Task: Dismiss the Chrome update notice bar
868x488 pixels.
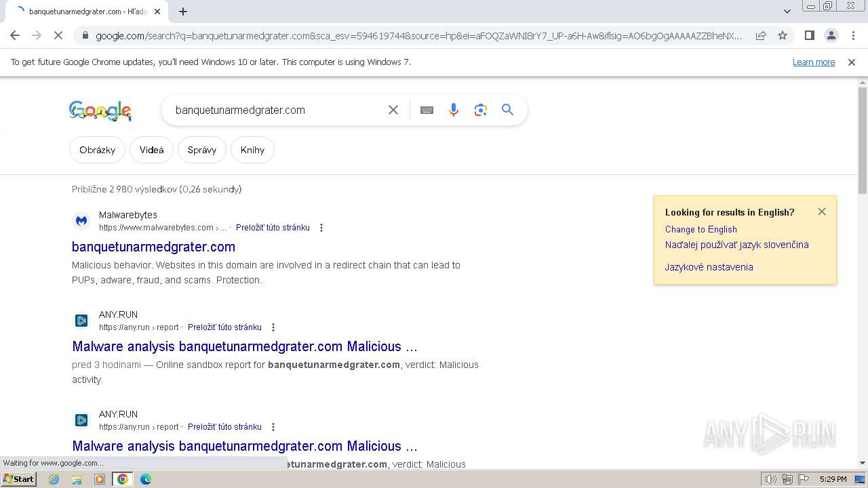Action: click(x=852, y=62)
